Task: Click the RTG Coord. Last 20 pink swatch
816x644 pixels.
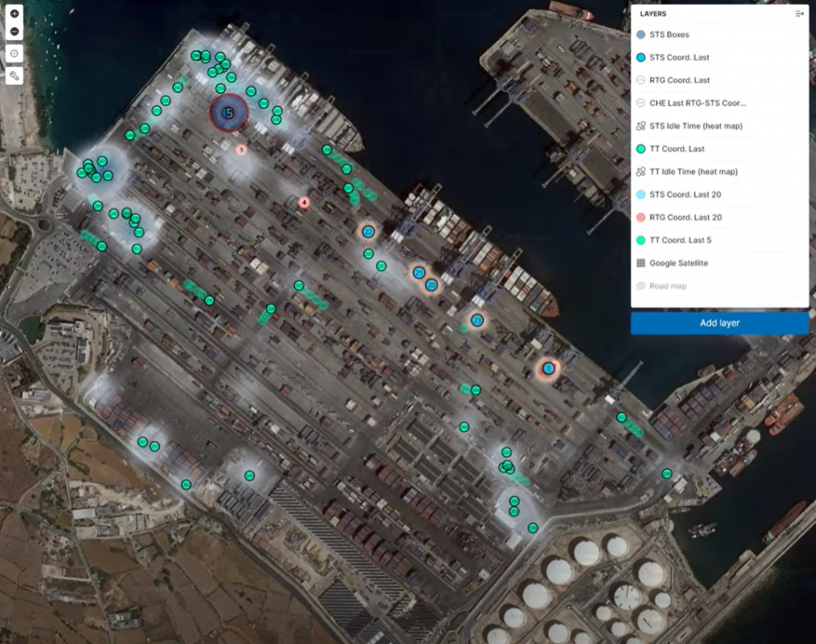Action: [x=641, y=218]
